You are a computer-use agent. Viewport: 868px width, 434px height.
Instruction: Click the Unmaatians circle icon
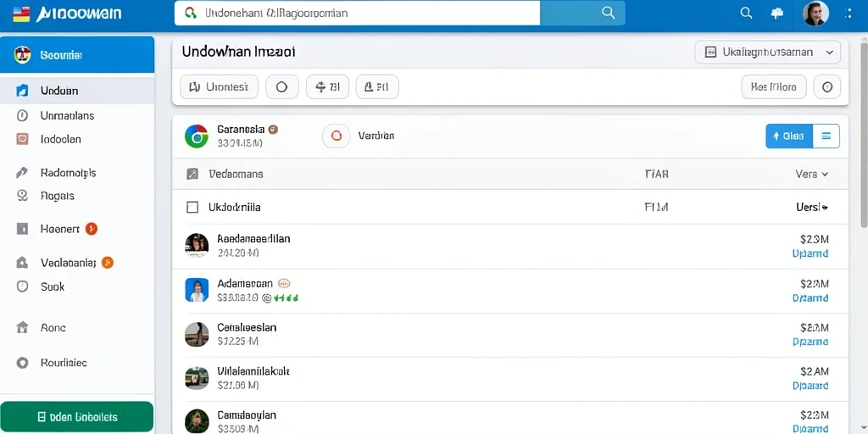[x=22, y=115]
